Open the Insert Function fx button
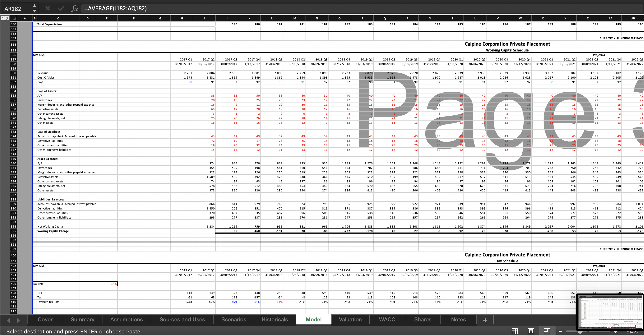Viewport: 644px width, 335px height. pyautogui.click(x=74, y=9)
